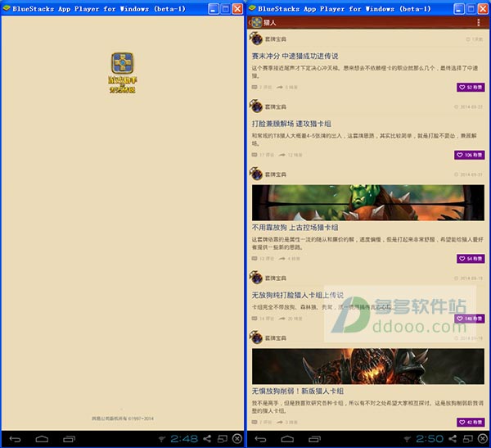
Task: Open the orc hunter banner image
Action: pos(368,202)
